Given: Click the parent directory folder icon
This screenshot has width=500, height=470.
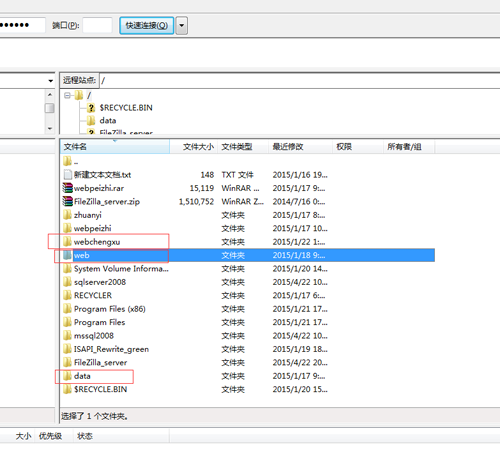Looking at the screenshot, I should (67, 161).
